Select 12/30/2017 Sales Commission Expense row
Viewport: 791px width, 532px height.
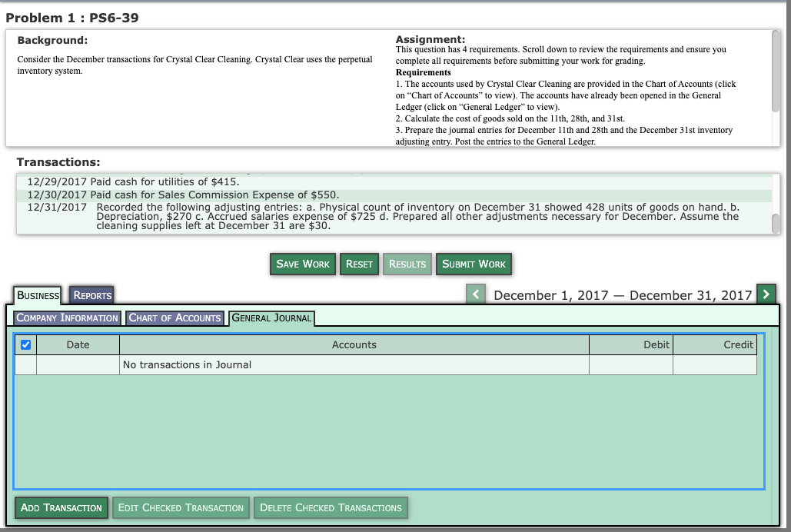tap(394, 195)
